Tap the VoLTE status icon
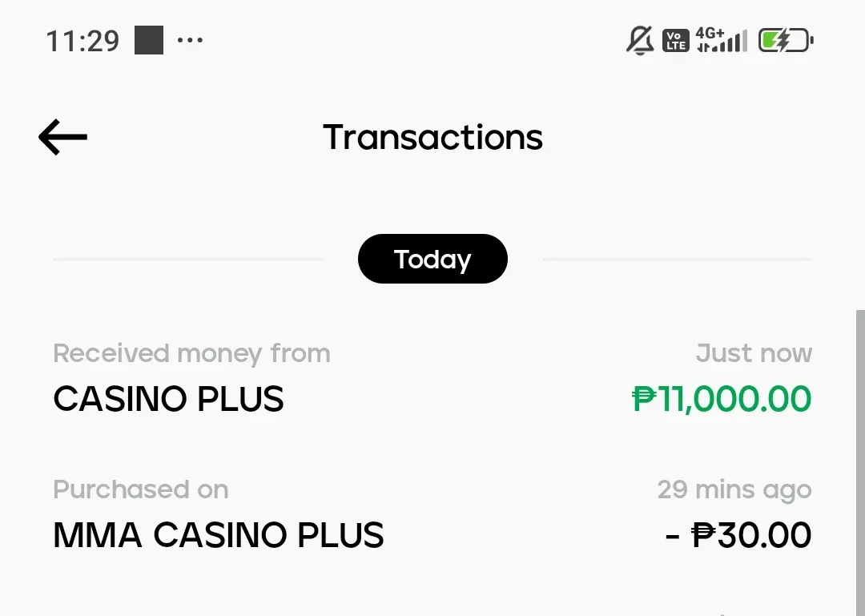865x616 pixels. click(676, 41)
